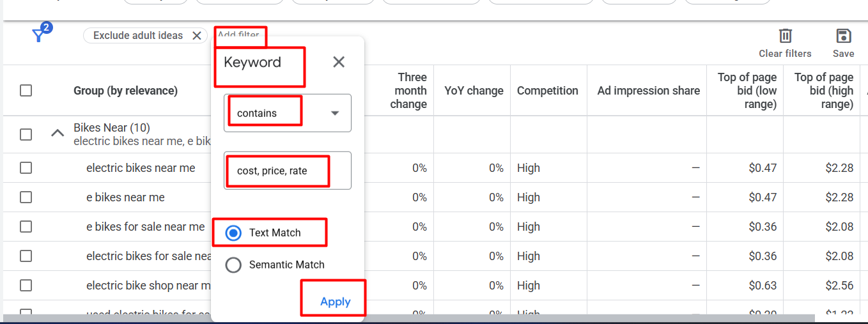
Task: Click the Apply button
Action: click(x=335, y=302)
